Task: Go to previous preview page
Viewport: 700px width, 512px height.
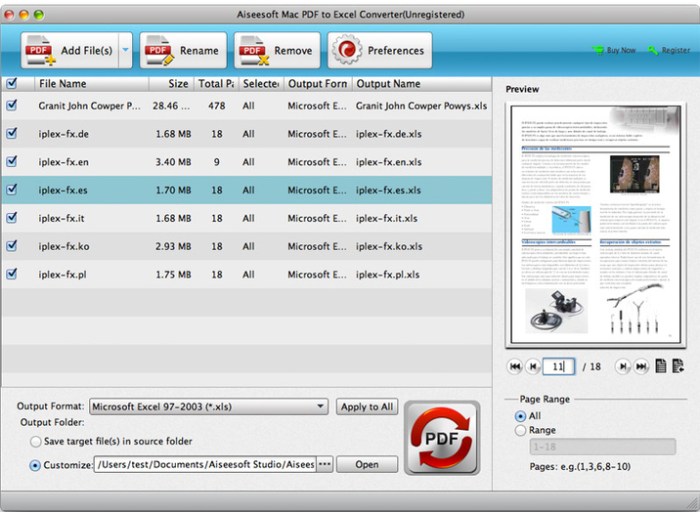Action: click(x=532, y=366)
